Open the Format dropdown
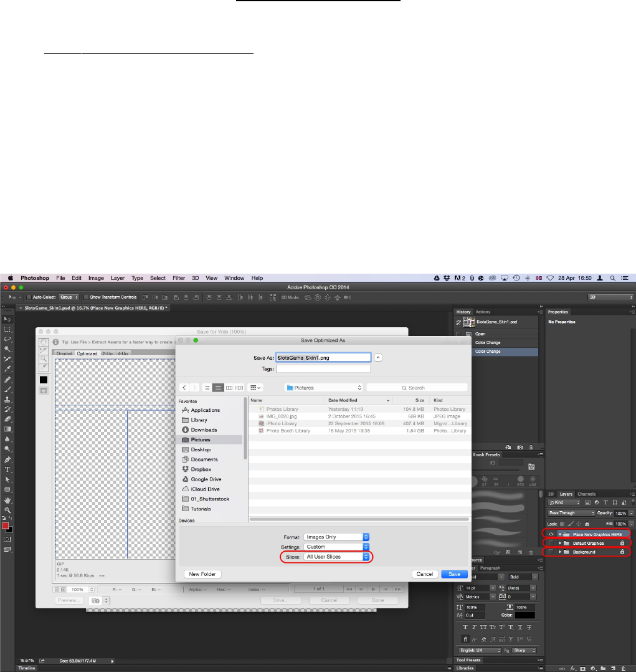Screen dimensions: 636x672 coord(336,537)
